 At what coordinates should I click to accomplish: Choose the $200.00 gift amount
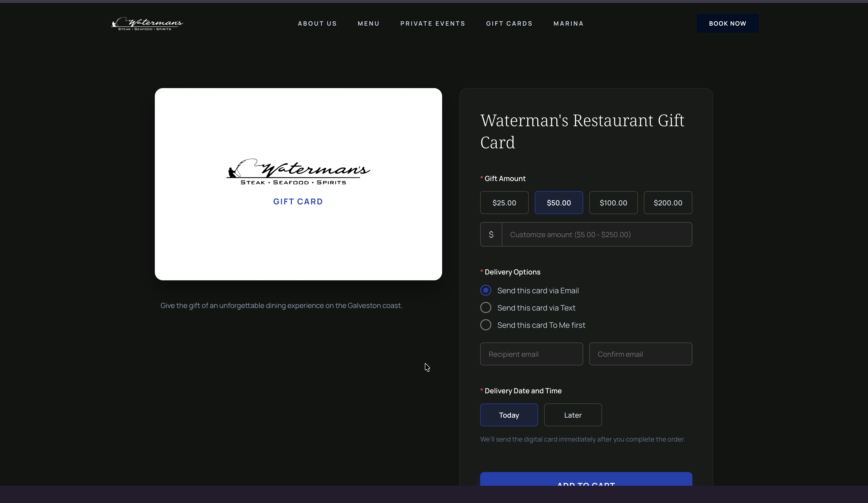click(x=668, y=203)
